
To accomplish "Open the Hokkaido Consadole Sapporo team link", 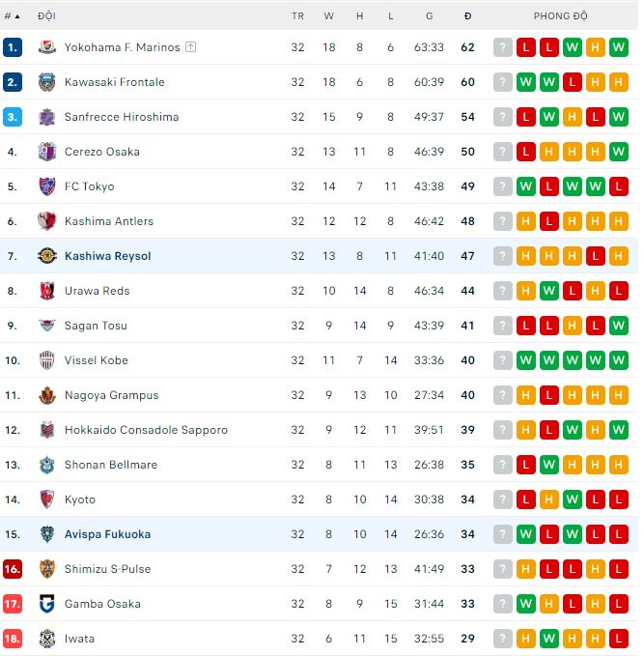I will 146,430.
